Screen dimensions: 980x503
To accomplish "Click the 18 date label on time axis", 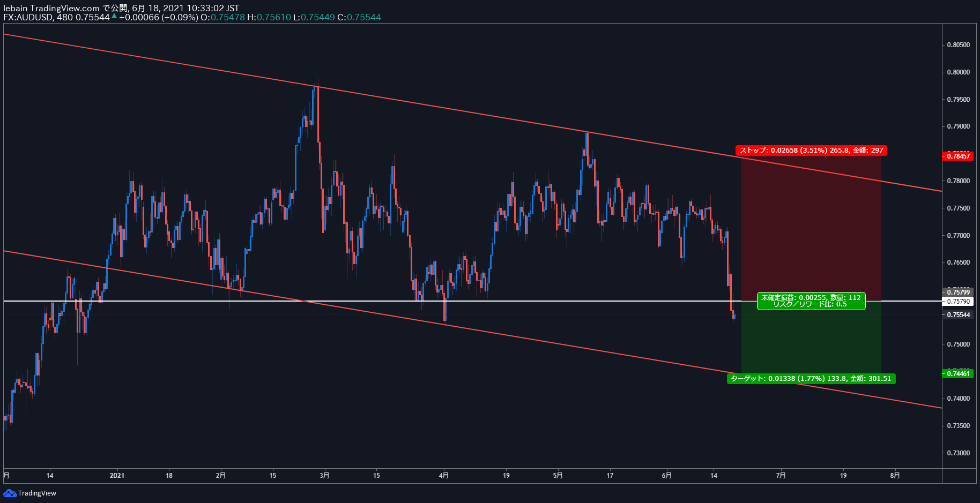I will (169, 476).
